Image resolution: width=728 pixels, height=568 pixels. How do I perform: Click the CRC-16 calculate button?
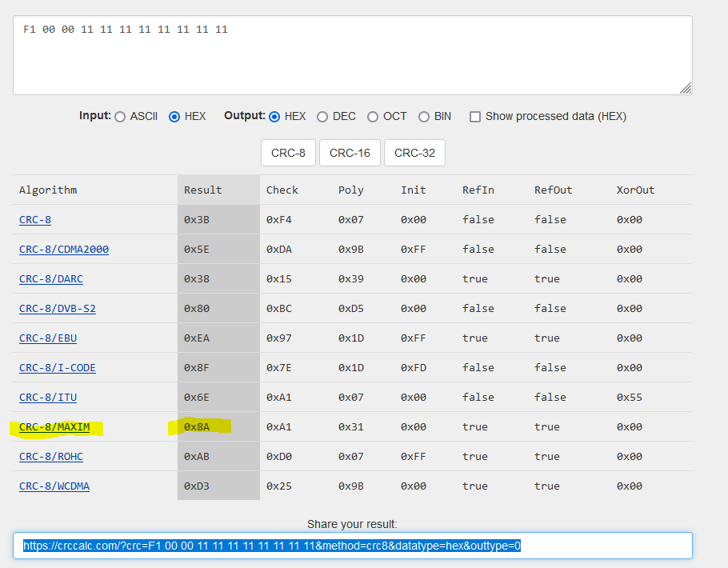(350, 152)
